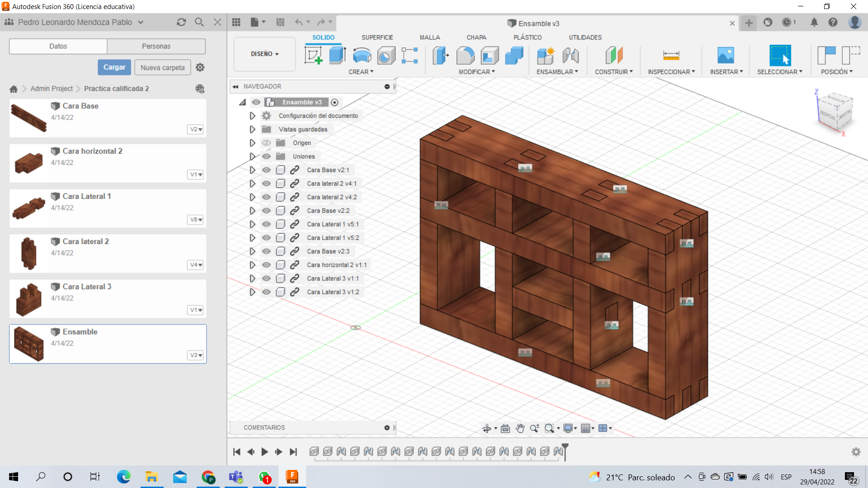Screen dimensions: 868x488
Task: Expand the Uniones folder
Action: [x=252, y=156]
